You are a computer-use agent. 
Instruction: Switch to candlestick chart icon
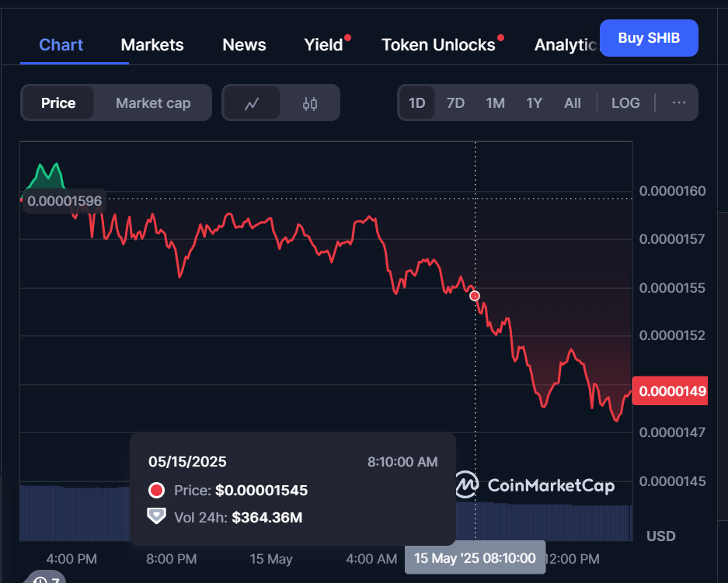coord(310,103)
